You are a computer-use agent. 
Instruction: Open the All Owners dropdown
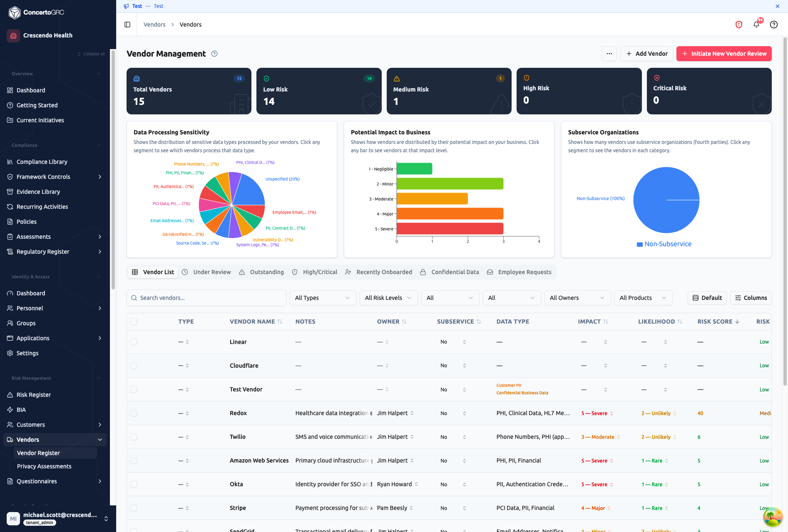577,298
